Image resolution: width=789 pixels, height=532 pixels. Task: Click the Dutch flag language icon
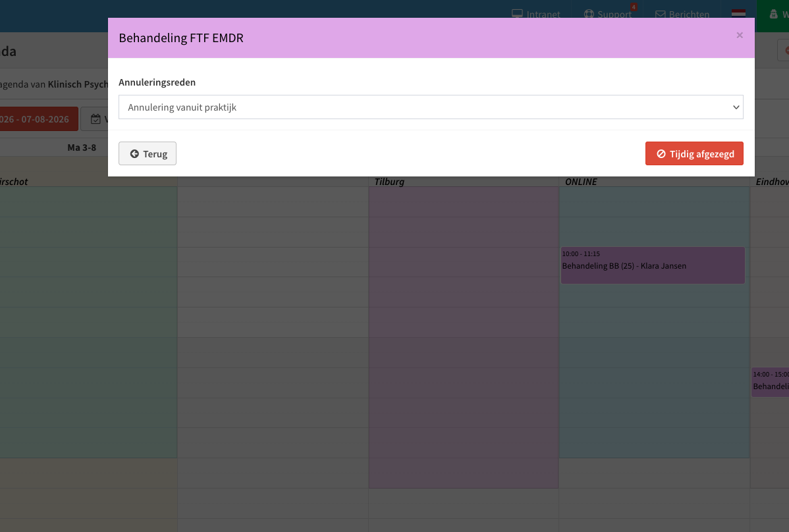(x=738, y=13)
